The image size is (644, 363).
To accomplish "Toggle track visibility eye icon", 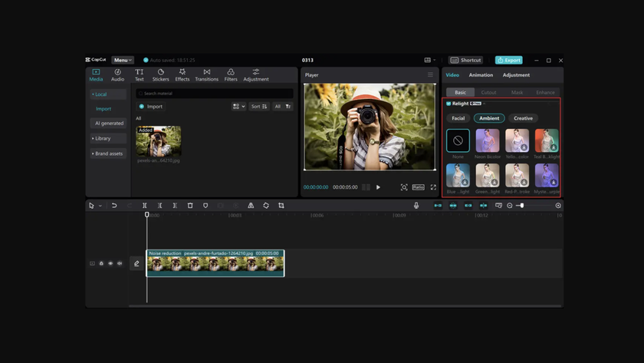I will pos(110,263).
